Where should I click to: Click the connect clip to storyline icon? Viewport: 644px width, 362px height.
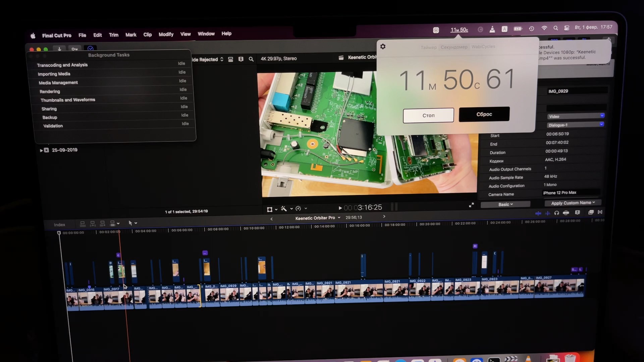[x=83, y=224]
